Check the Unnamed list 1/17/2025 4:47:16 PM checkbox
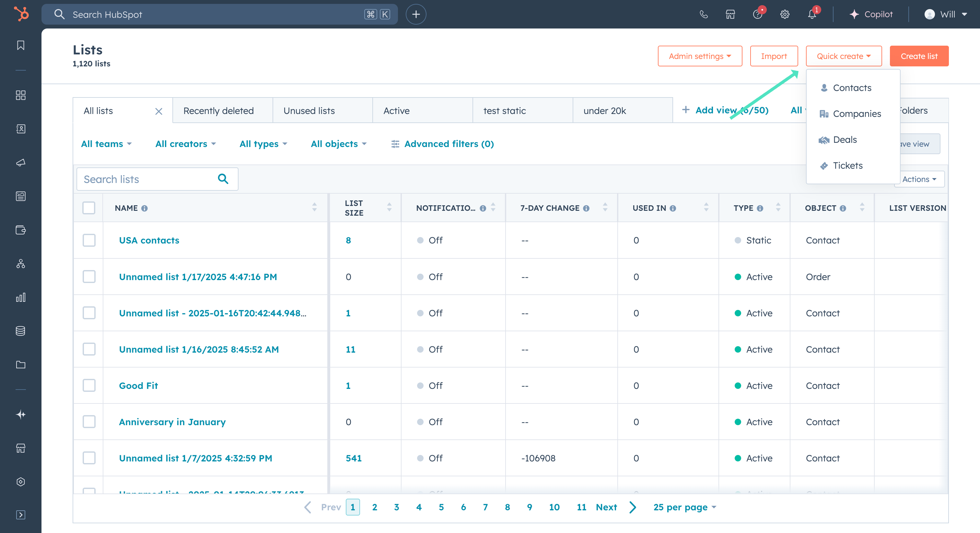This screenshot has width=980, height=533. 89,277
